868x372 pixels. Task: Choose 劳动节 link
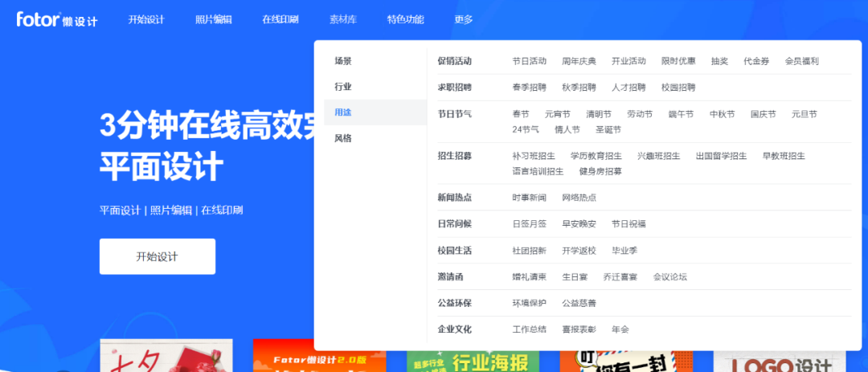pos(640,114)
